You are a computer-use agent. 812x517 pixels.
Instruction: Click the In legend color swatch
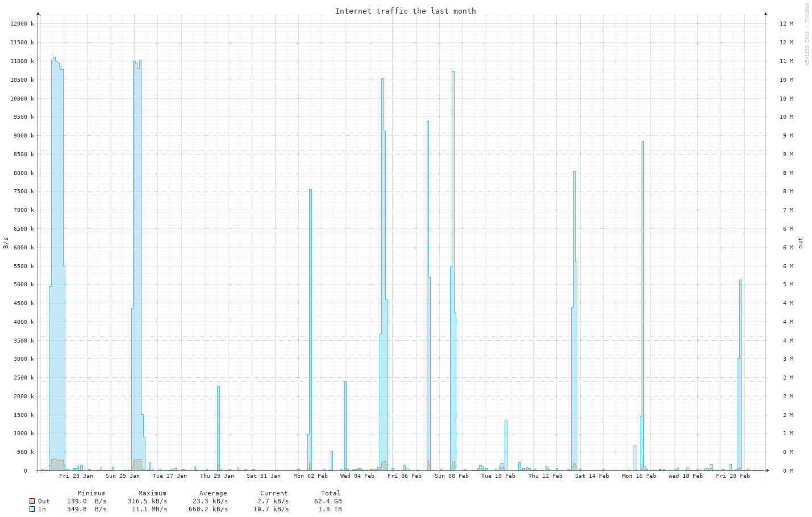pyautogui.click(x=32, y=509)
